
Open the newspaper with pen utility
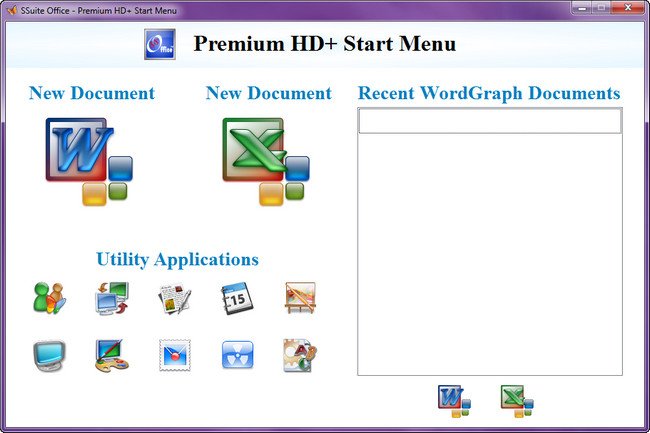click(175, 298)
